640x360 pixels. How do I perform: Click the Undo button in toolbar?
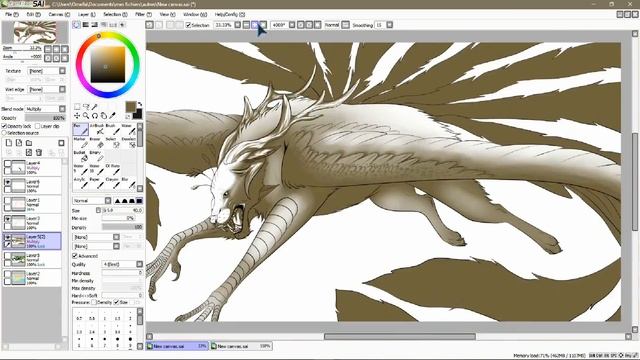(x=149, y=25)
